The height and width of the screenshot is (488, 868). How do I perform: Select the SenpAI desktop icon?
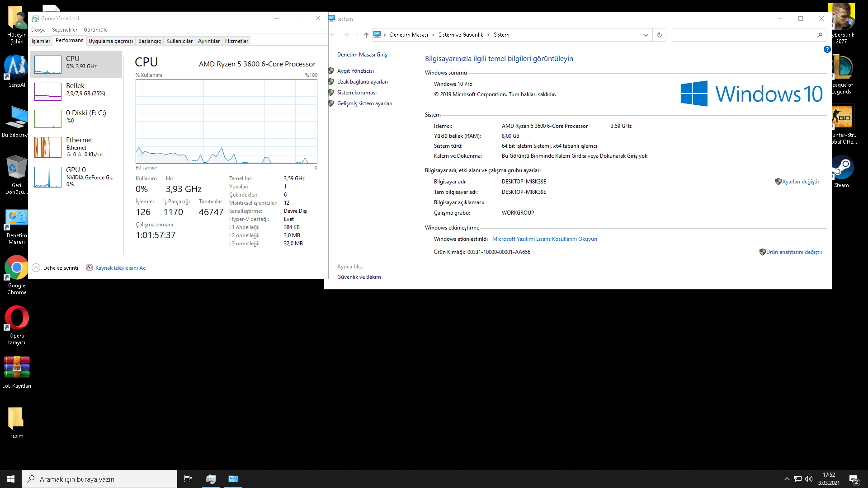point(17,71)
